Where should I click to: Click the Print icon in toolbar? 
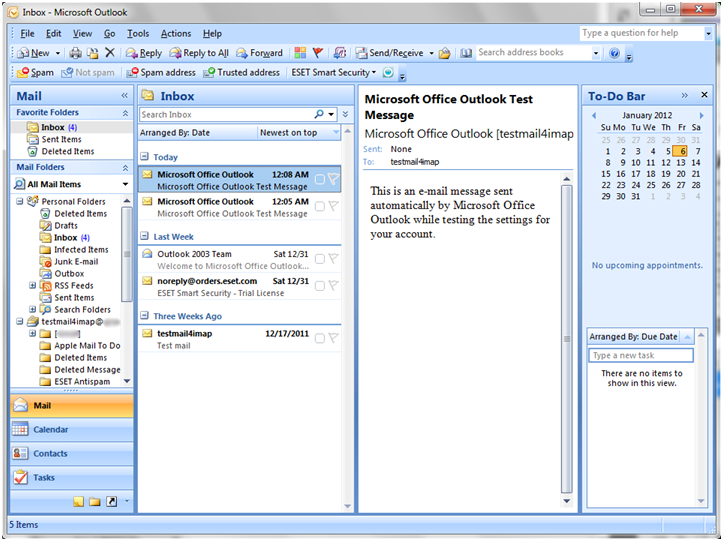[x=76, y=53]
